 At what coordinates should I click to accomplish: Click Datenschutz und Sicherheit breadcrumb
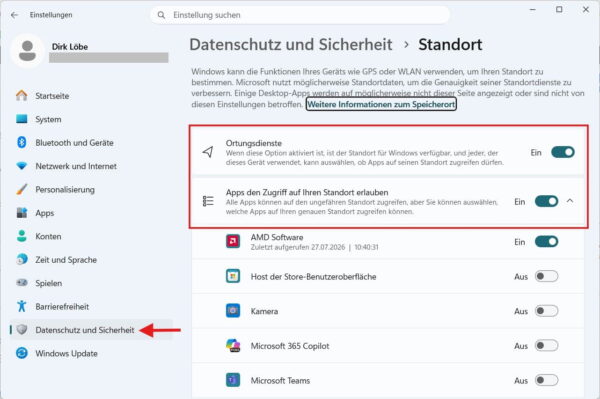click(x=291, y=44)
